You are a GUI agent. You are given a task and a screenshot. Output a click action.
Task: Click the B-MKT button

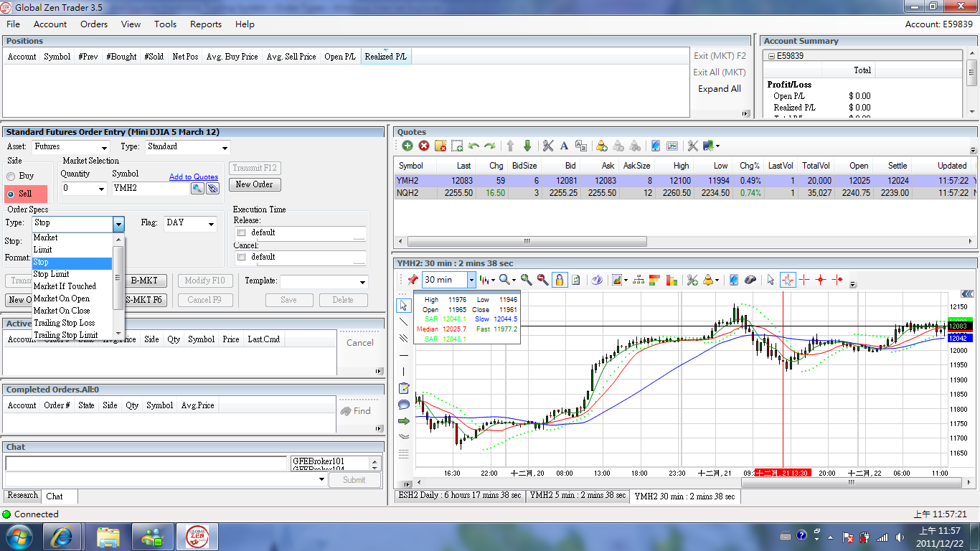point(144,281)
